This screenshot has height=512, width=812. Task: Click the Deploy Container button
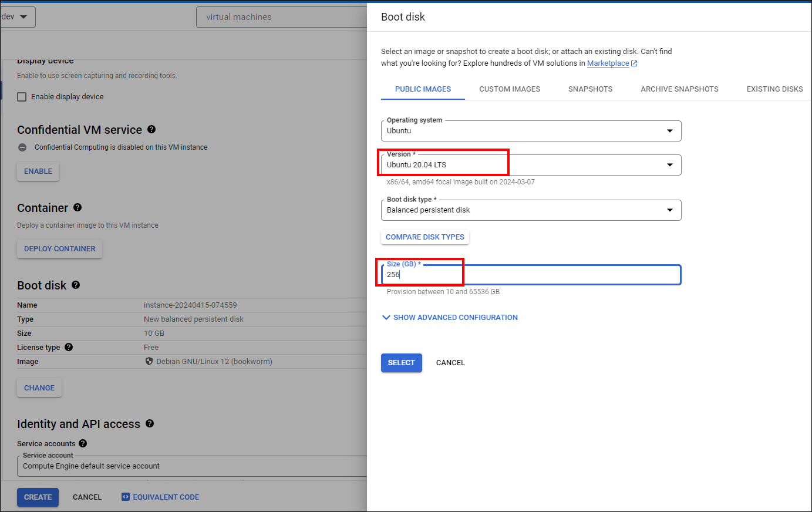pos(59,249)
